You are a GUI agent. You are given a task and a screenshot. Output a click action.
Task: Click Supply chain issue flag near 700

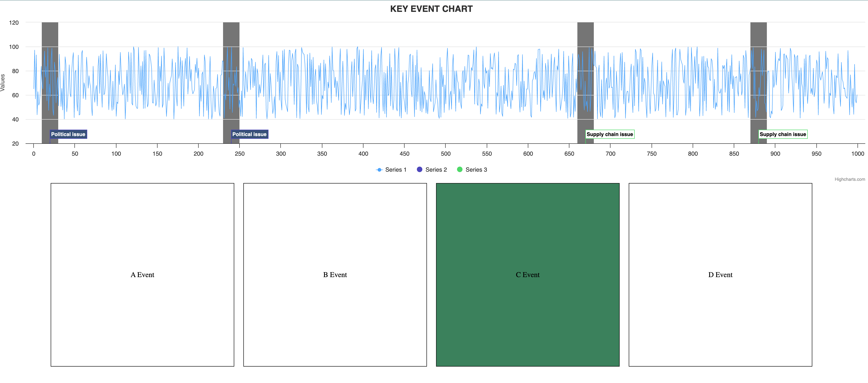[610, 134]
